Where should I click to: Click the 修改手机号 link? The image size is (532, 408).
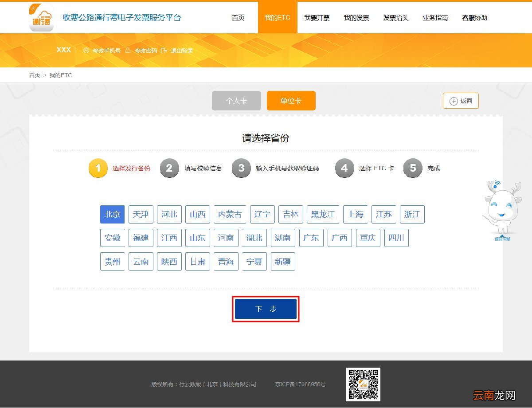coord(107,51)
